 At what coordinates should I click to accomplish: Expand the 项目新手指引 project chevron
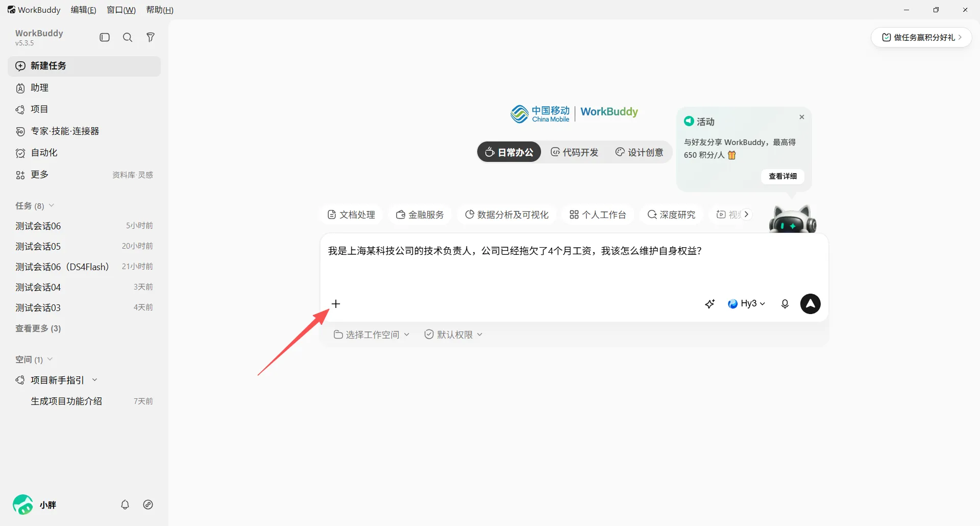point(94,380)
